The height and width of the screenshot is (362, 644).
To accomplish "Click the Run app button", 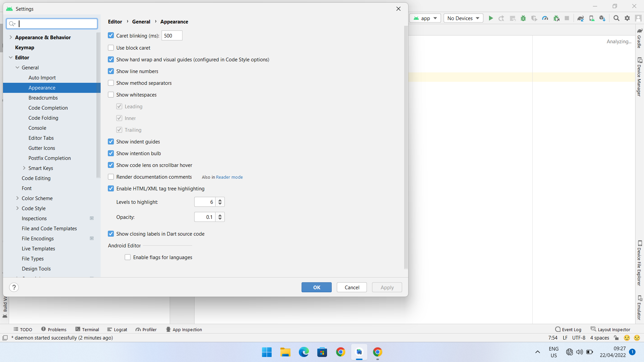I will pos(491,18).
